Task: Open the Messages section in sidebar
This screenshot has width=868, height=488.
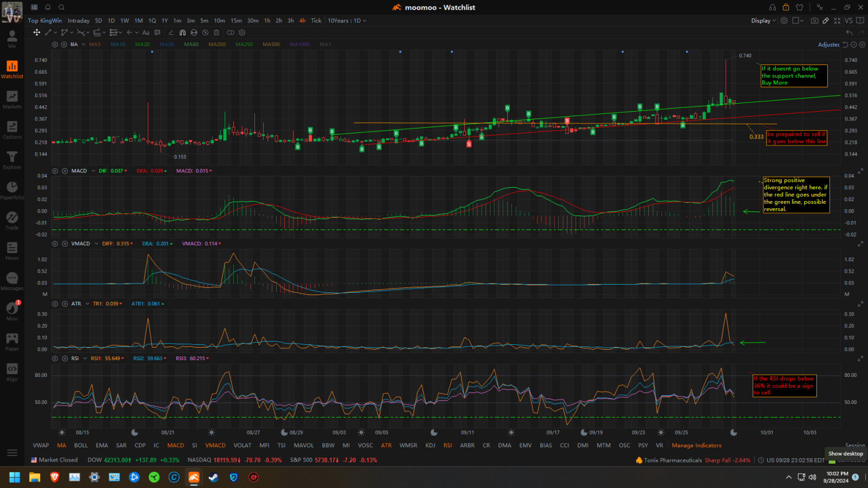Action: tap(12, 282)
